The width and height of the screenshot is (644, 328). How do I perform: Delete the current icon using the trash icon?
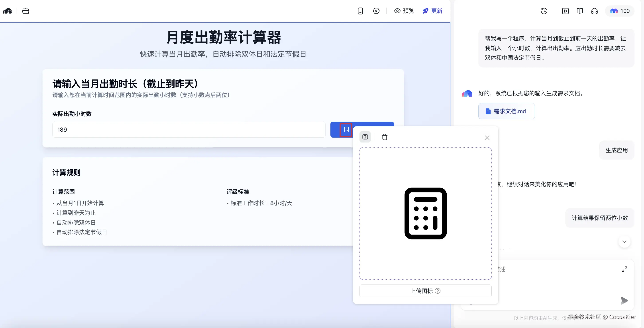[385, 137]
